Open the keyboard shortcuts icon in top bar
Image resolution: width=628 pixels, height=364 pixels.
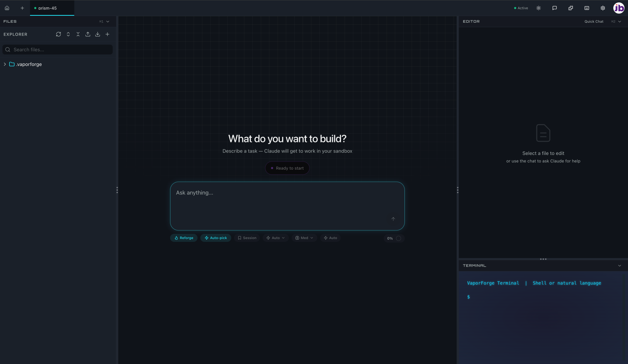[x=587, y=8]
